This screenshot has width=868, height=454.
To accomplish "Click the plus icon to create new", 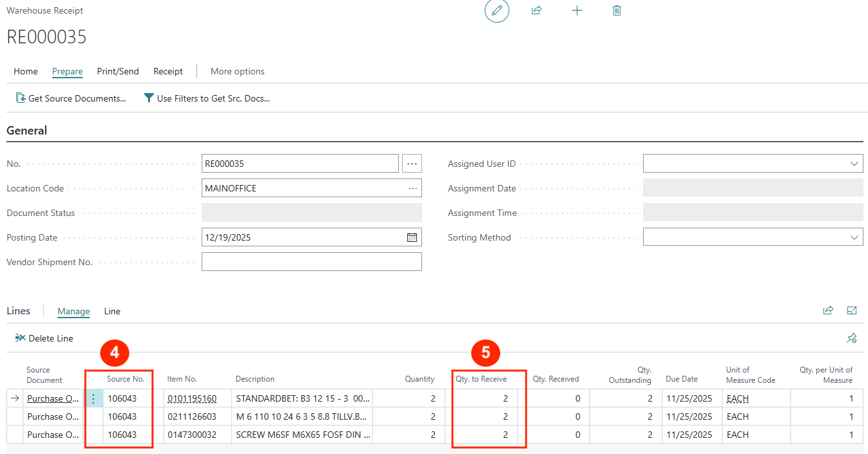I will point(577,11).
